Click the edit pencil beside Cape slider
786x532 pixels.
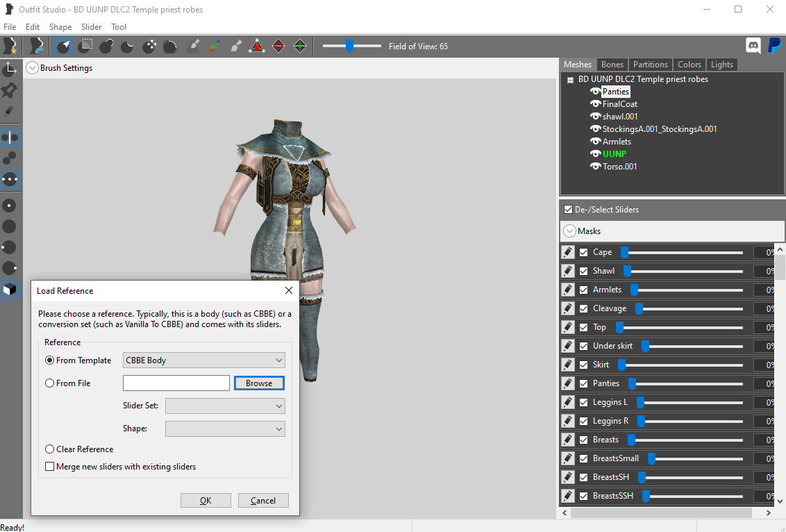point(567,252)
